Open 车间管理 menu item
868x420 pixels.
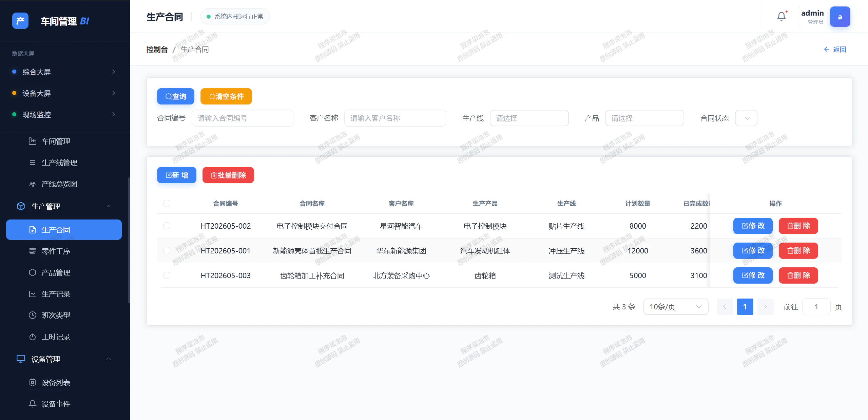(64, 141)
